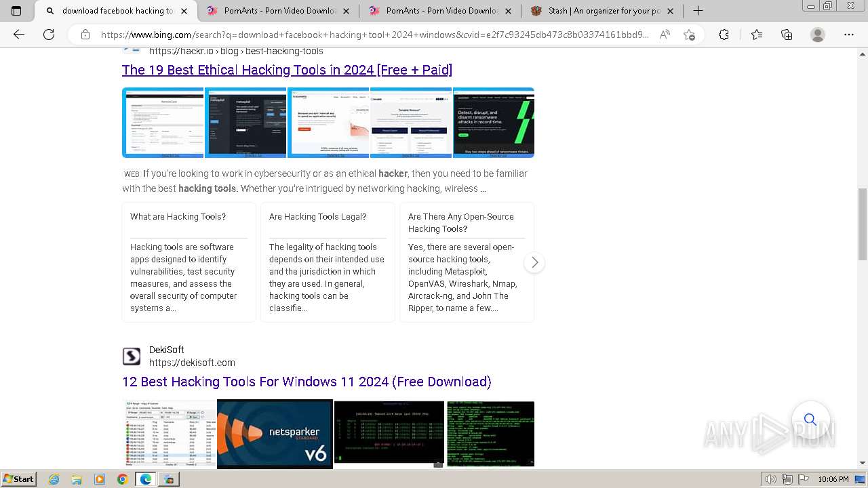This screenshot has height=488, width=868.
Task: Expand Are There Any Open-Source Hacking Tools card
Action: point(467,262)
